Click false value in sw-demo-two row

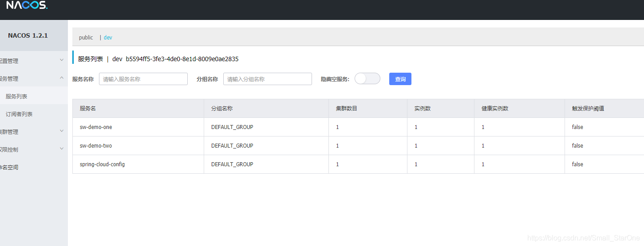pyautogui.click(x=577, y=146)
